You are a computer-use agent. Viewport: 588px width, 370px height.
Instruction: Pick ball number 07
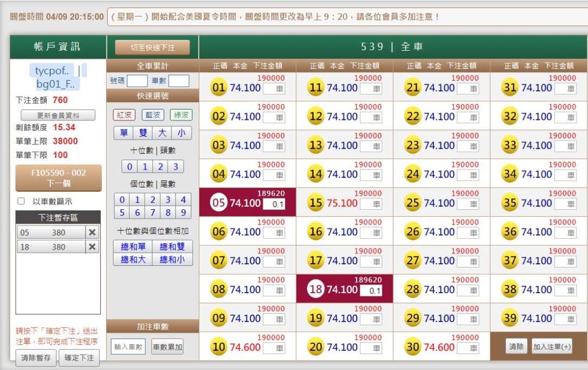click(x=218, y=260)
